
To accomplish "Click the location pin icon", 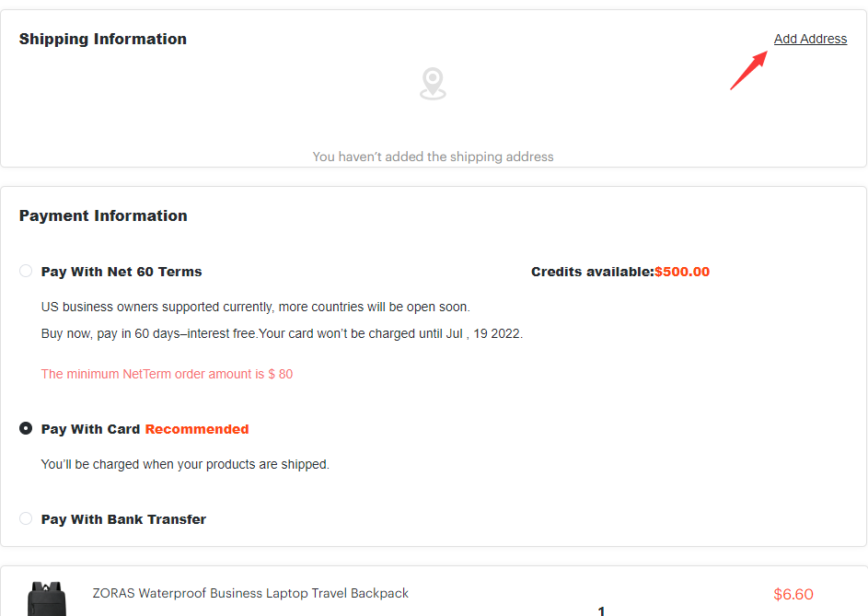I will coord(433,83).
